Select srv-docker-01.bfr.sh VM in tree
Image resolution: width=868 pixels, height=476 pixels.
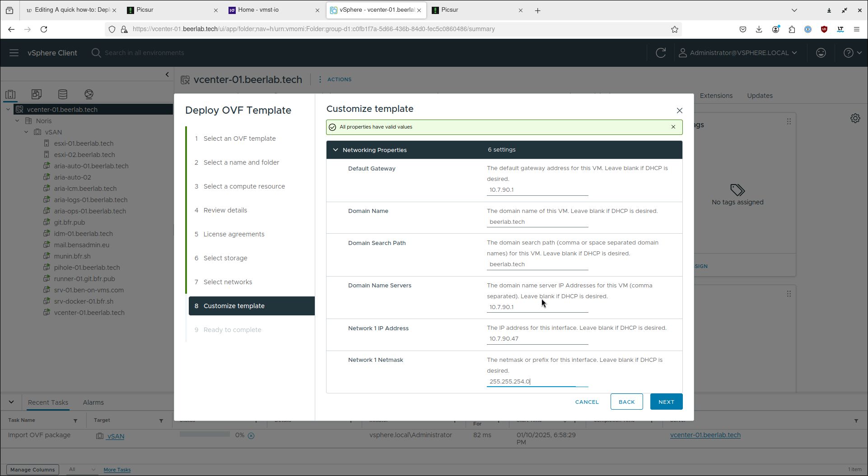pyautogui.click(x=84, y=301)
